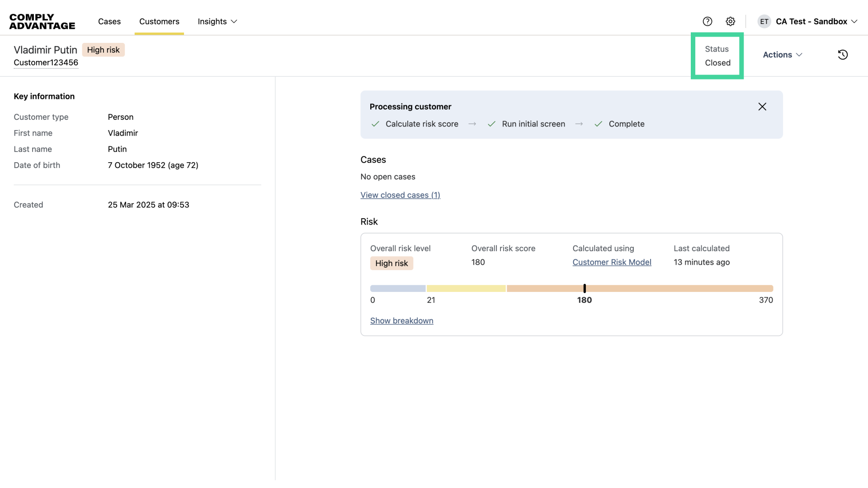Open the Customer Risk Model link
The width and height of the screenshot is (868, 488).
[x=612, y=262]
